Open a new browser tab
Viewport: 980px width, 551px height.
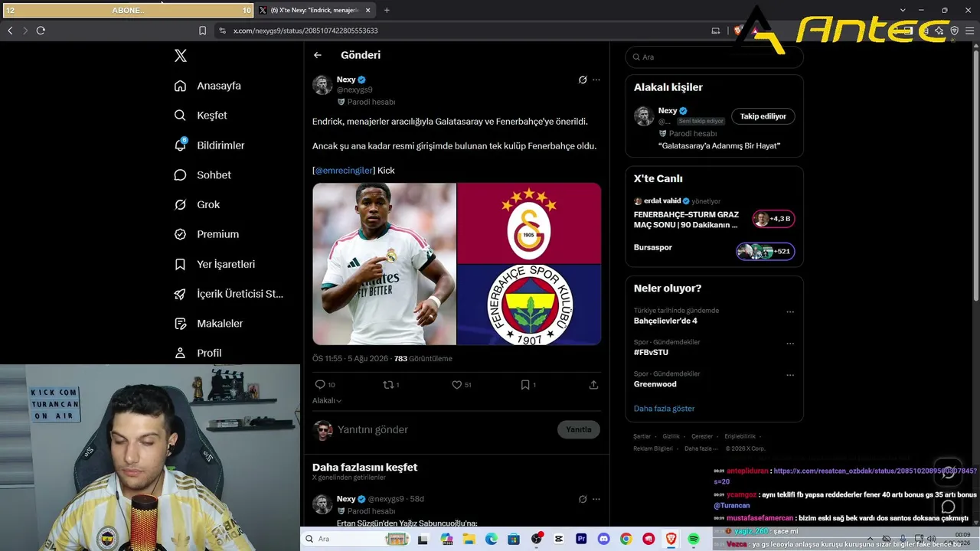click(x=387, y=10)
